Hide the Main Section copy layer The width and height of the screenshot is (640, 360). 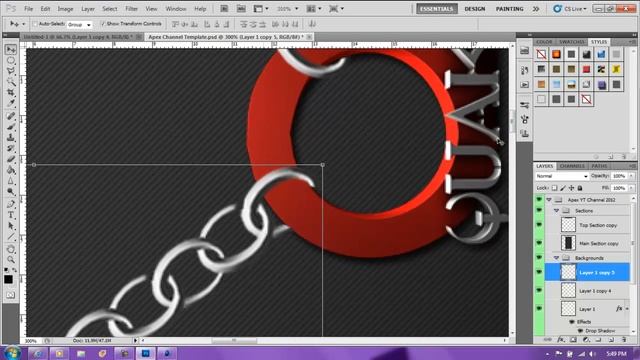pyautogui.click(x=539, y=243)
